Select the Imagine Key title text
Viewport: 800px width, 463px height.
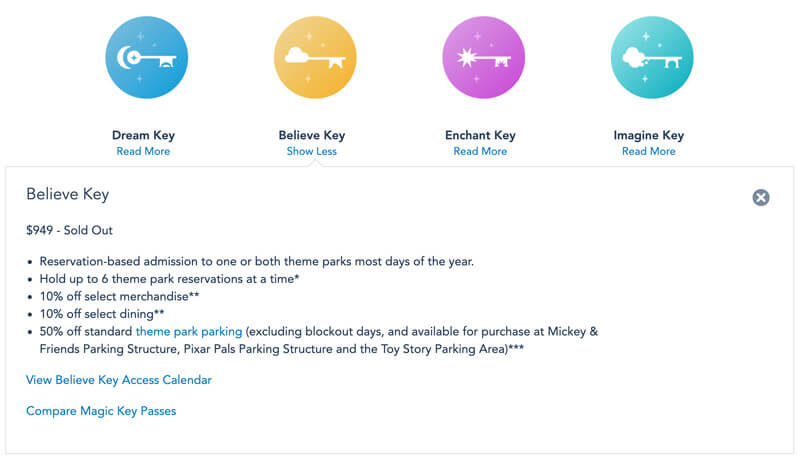tap(649, 135)
